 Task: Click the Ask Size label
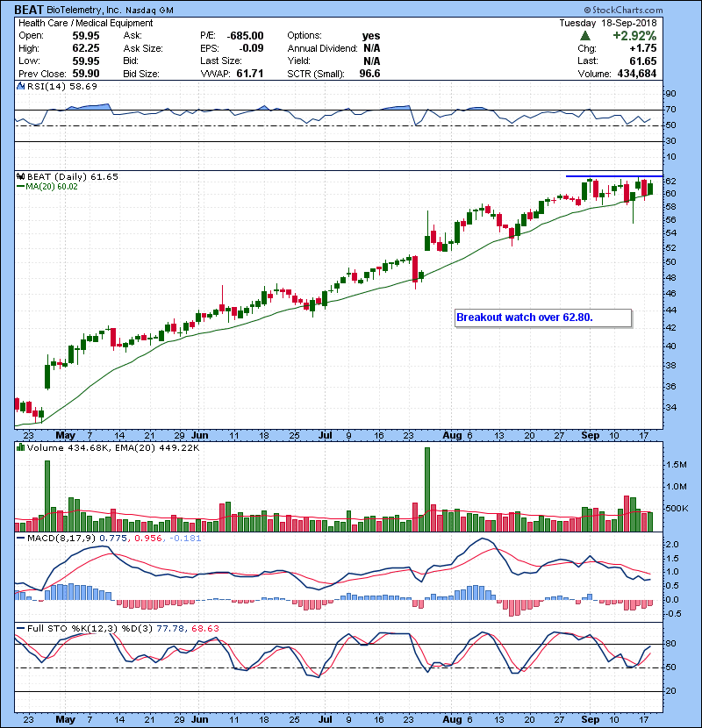click(143, 48)
